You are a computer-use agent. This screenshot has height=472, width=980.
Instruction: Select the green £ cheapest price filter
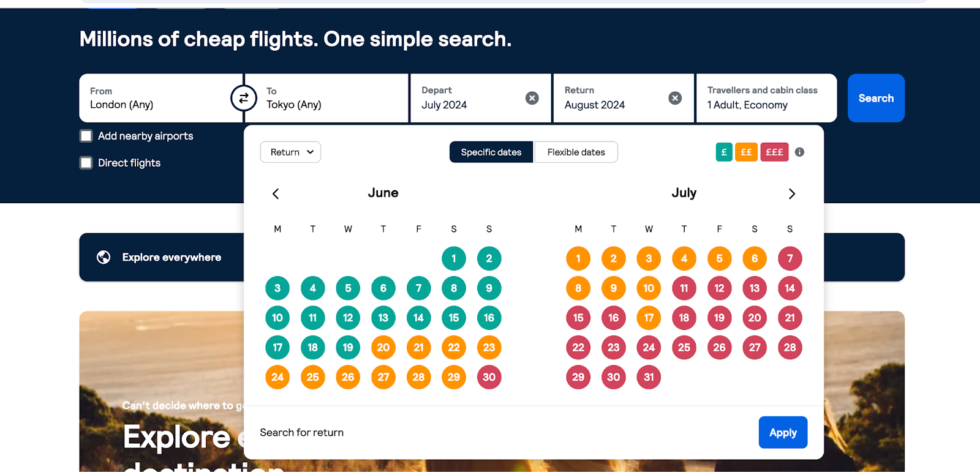coord(723,152)
